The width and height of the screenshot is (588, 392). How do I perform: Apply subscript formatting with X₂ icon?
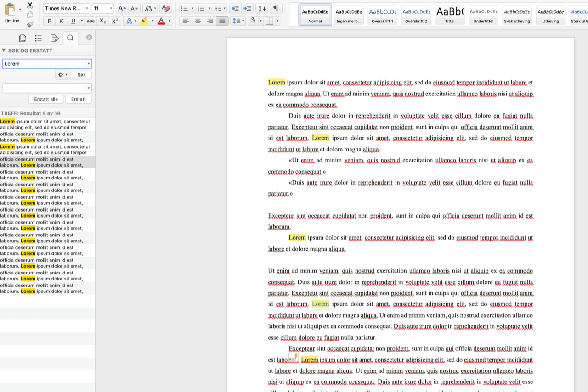click(103, 21)
